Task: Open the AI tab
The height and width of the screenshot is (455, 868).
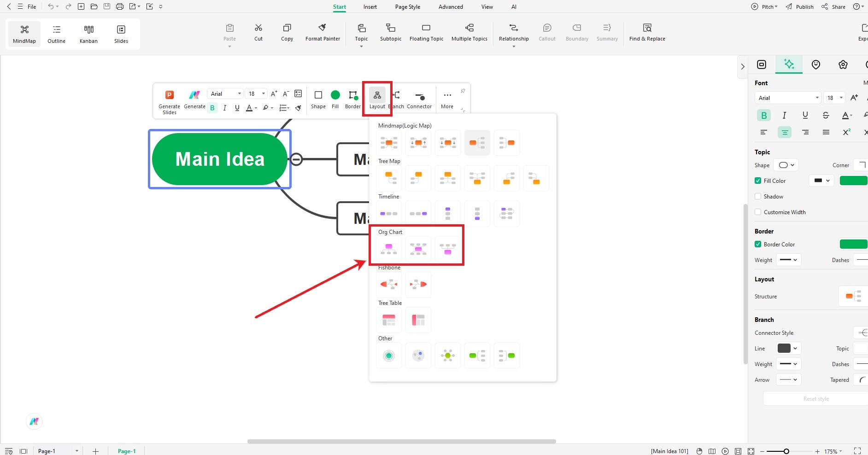Action: click(514, 6)
